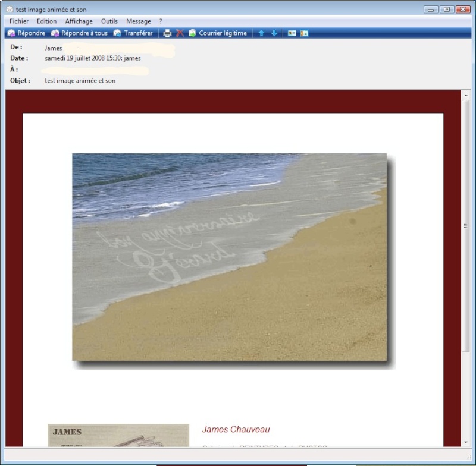Click the beach photo in the message
Viewport: 476px width, 466px height.
tap(230, 257)
